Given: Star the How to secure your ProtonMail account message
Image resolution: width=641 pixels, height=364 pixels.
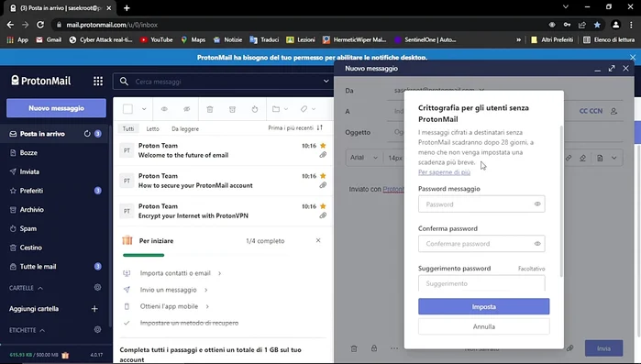Looking at the screenshot, I should [323, 176].
